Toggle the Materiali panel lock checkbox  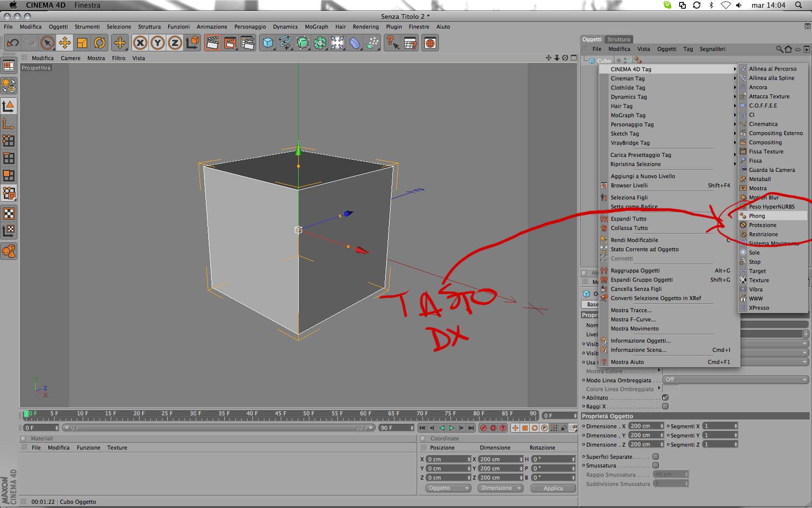[x=23, y=438]
